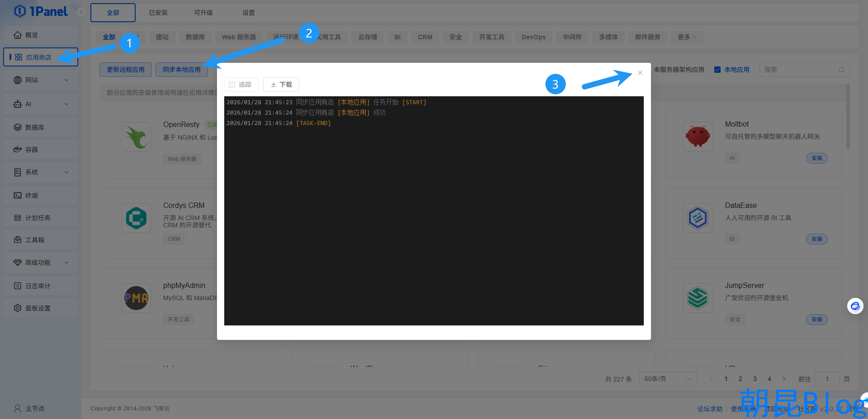This screenshot has height=419, width=868.
Task: Filter apps by 中间件 category
Action: [x=572, y=37]
